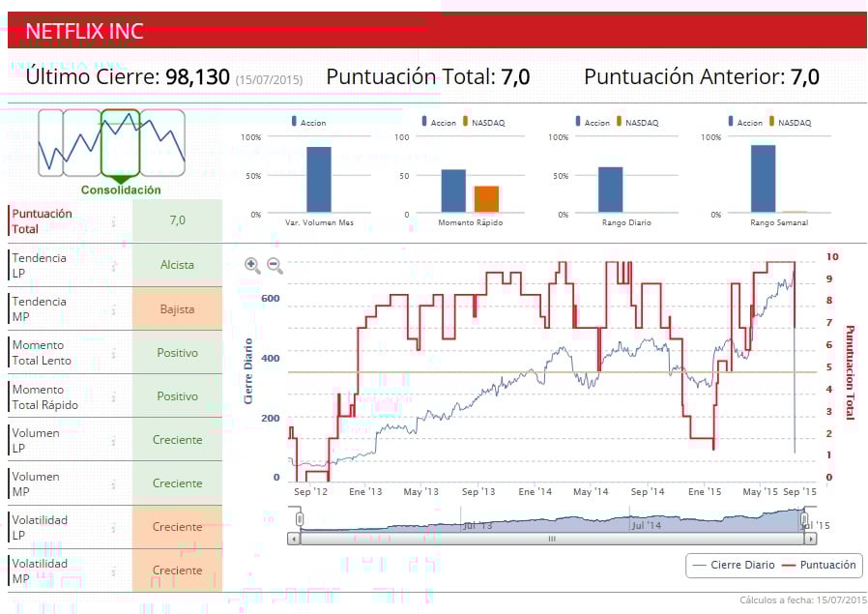Screen dimensions: 868x614
Task: Toggle NASDAQ legend in Momento Rápido chart
Action: coord(483,123)
